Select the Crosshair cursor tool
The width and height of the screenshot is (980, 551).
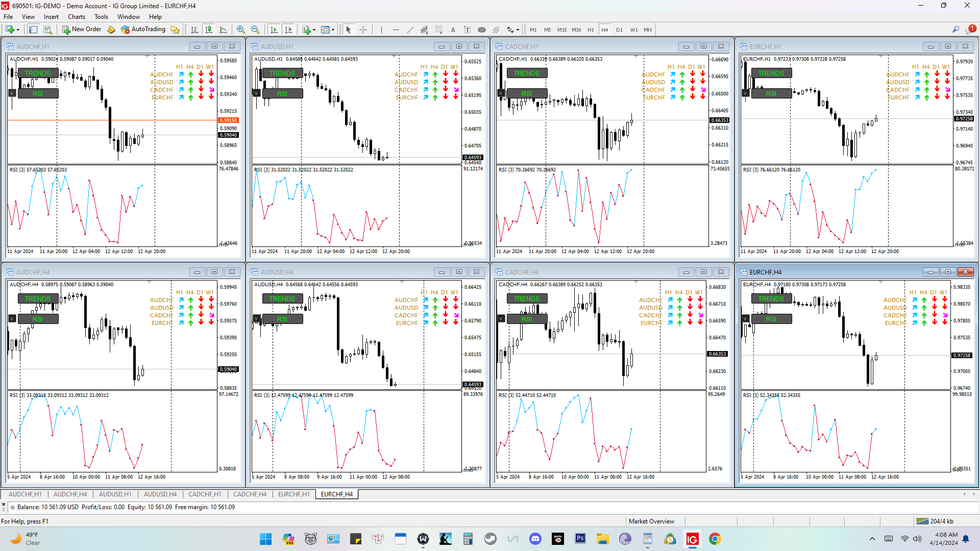(x=363, y=30)
